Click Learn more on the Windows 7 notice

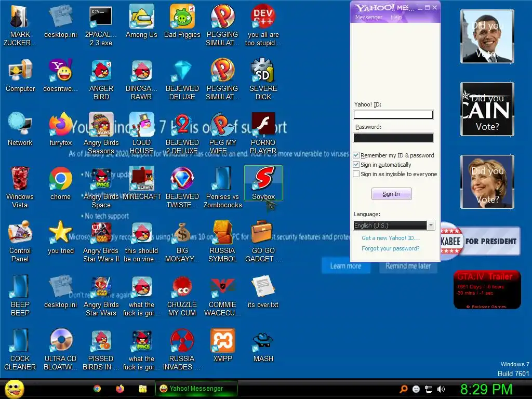click(345, 266)
